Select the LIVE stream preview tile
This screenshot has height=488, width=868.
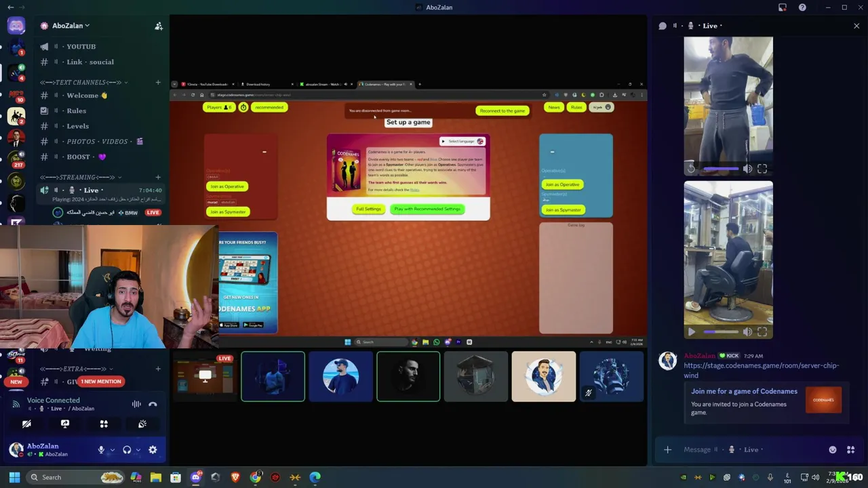click(205, 376)
